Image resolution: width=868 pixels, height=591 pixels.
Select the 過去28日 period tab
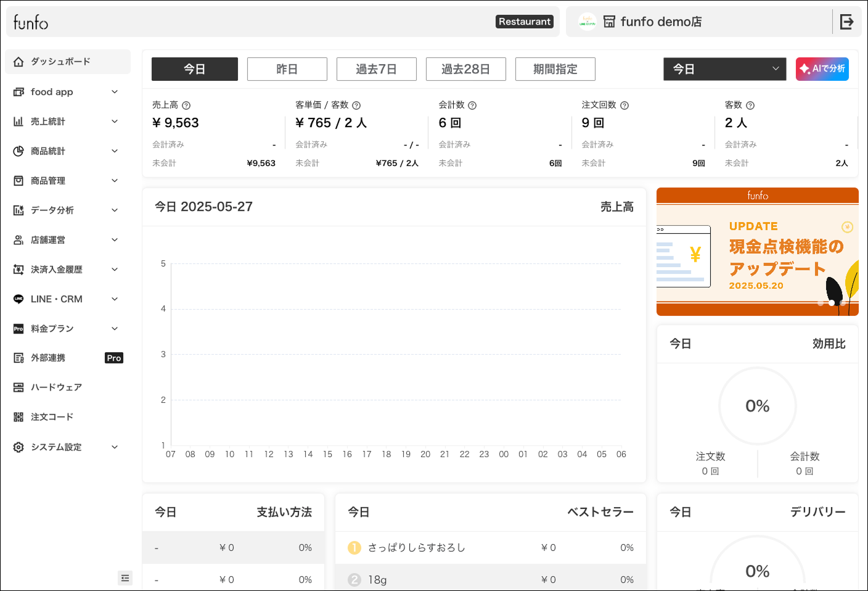[466, 69]
